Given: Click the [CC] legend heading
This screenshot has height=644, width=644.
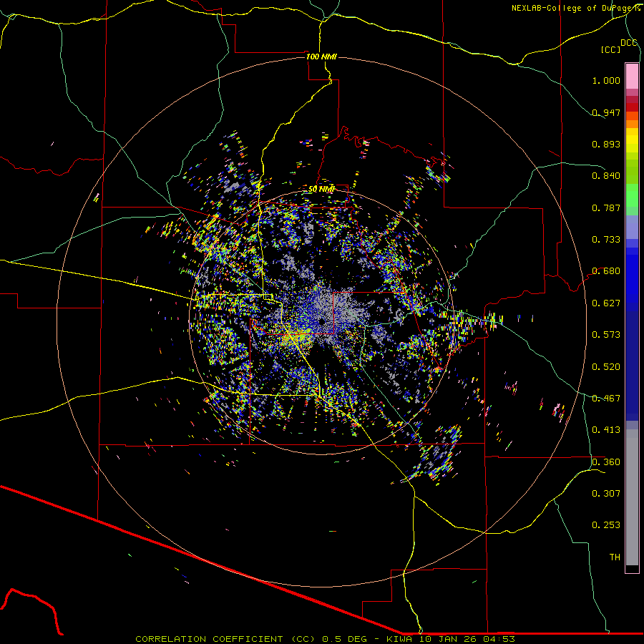Looking at the screenshot, I should pyautogui.click(x=610, y=49).
